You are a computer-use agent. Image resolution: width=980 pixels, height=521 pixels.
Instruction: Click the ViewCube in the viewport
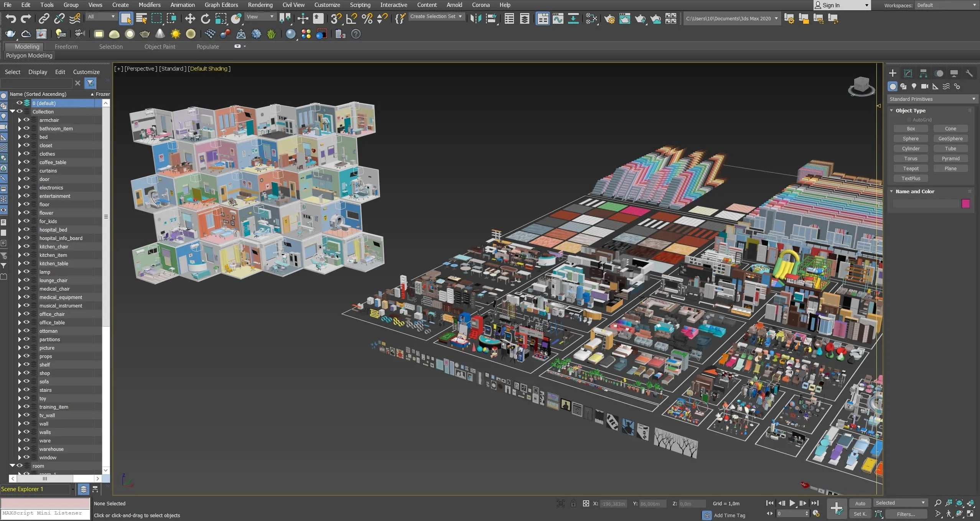pyautogui.click(x=861, y=86)
